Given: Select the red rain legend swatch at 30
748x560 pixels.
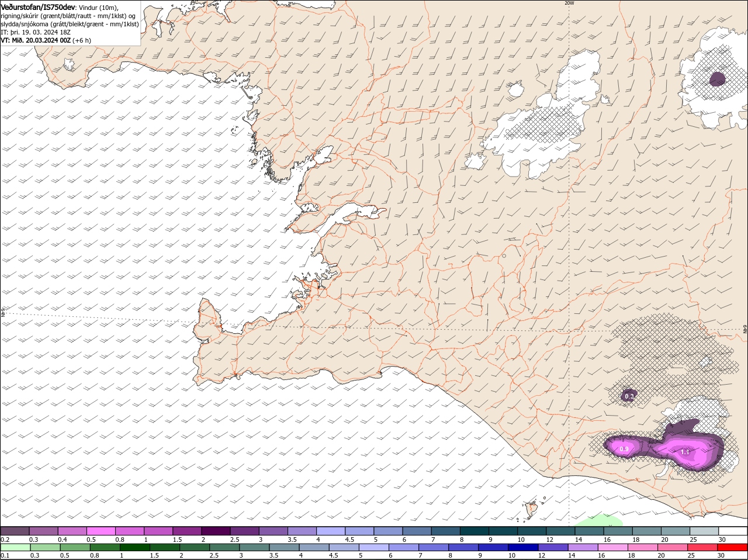Looking at the screenshot, I should click(x=732, y=547).
